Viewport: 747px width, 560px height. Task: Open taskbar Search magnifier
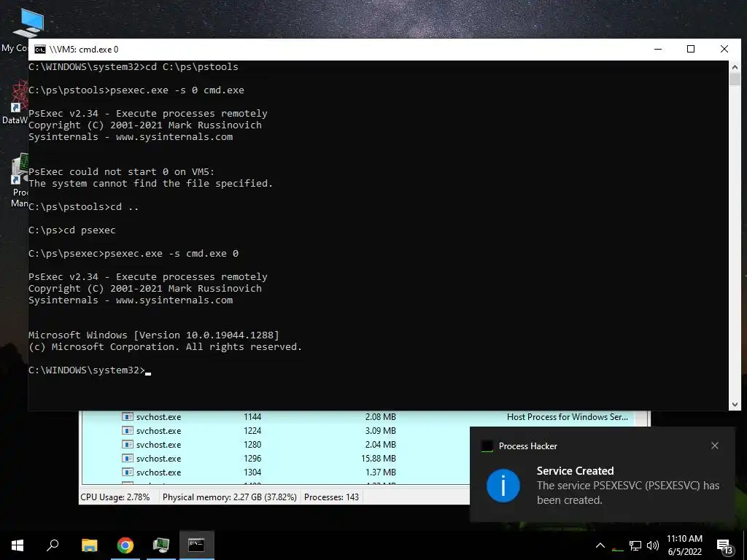point(53,545)
